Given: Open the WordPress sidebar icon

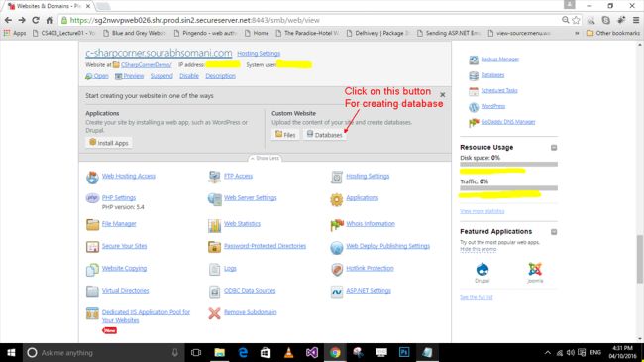Looking at the screenshot, I should coord(474,107).
